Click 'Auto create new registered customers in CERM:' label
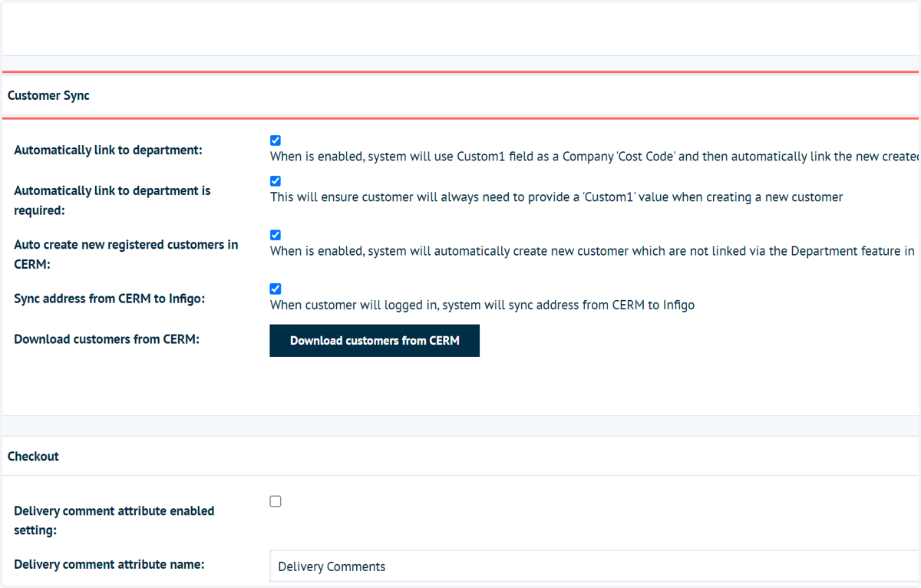The width and height of the screenshot is (921, 588). (x=126, y=254)
